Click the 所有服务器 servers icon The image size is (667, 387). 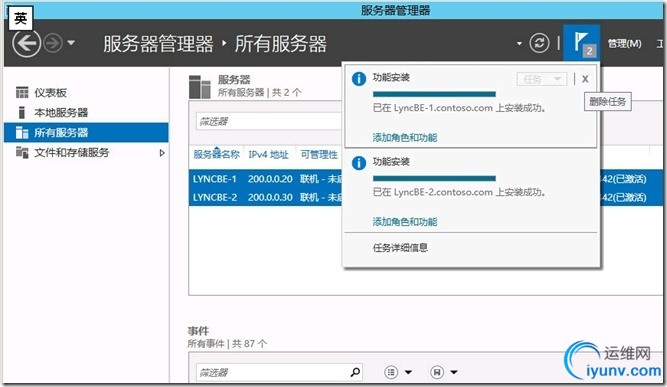22,132
